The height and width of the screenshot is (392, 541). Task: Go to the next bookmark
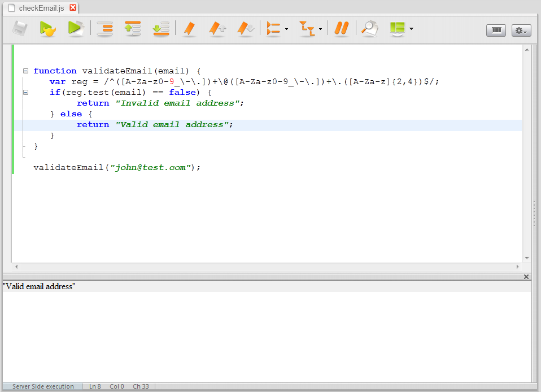tap(246, 28)
